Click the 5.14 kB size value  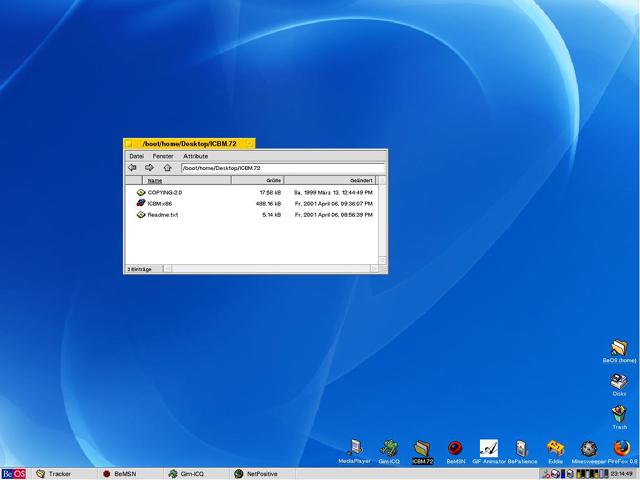[x=271, y=215]
